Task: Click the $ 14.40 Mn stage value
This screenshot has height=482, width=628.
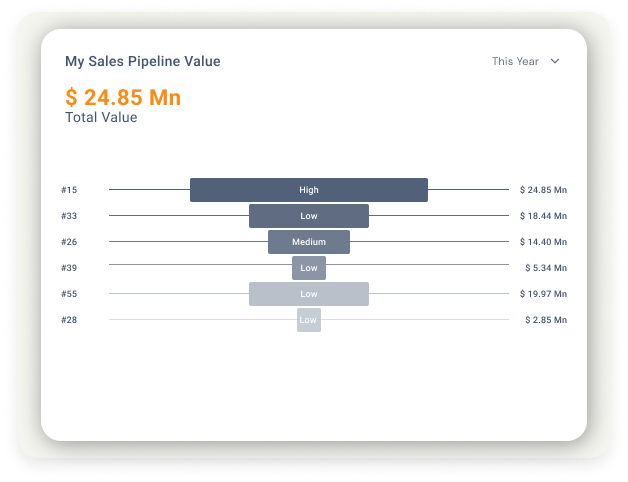Action: pyautogui.click(x=543, y=242)
